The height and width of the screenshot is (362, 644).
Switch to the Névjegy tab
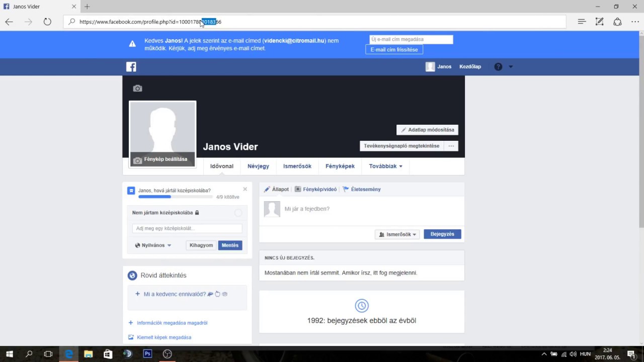tap(258, 166)
